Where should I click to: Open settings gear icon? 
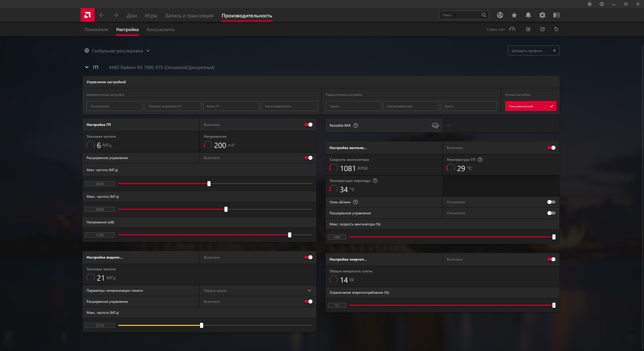click(x=542, y=15)
